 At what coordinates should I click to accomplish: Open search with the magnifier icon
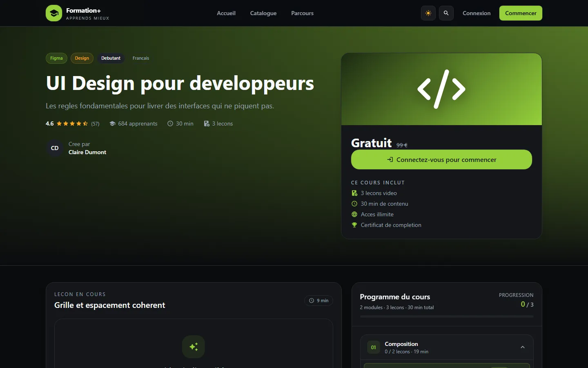(x=446, y=13)
